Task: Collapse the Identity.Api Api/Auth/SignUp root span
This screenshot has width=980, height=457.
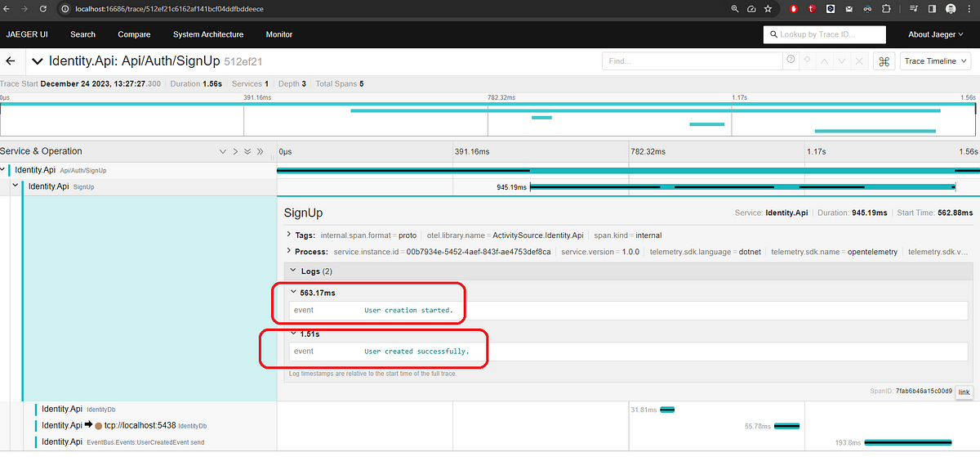Action: click(3, 170)
